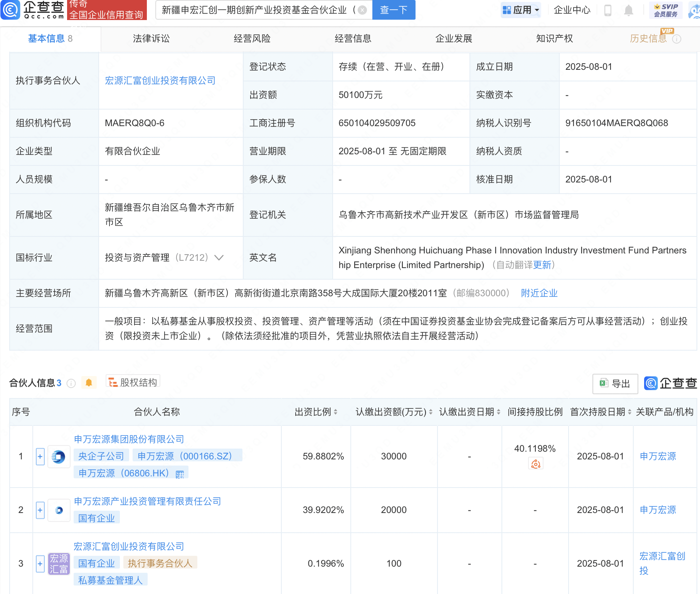
Task: Click the orange bell monitor icon by 合伙人信息
Action: (89, 383)
